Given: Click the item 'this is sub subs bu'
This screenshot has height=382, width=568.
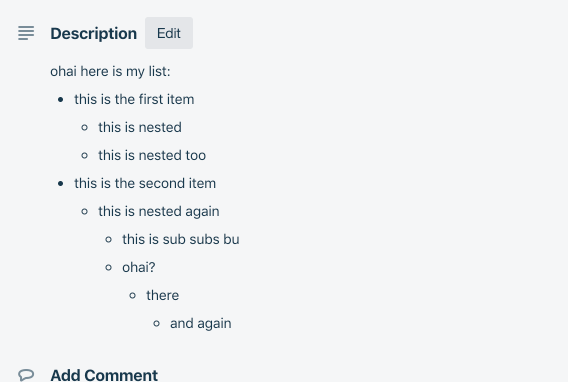Looking at the screenshot, I should coord(181,239).
